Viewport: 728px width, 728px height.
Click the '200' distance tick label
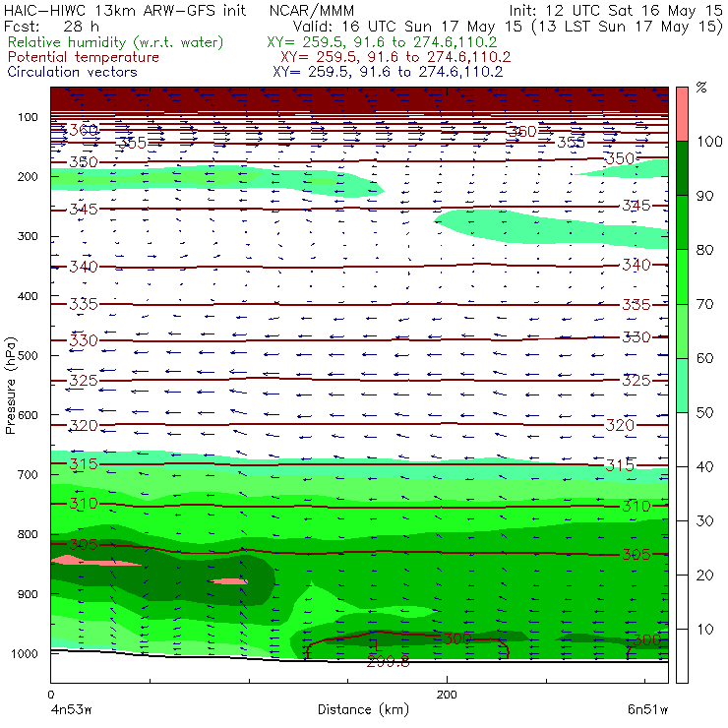click(x=447, y=695)
